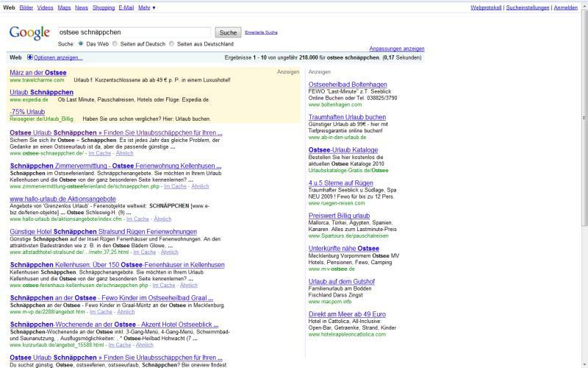Open Sucheinstellungen link

click(528, 7)
